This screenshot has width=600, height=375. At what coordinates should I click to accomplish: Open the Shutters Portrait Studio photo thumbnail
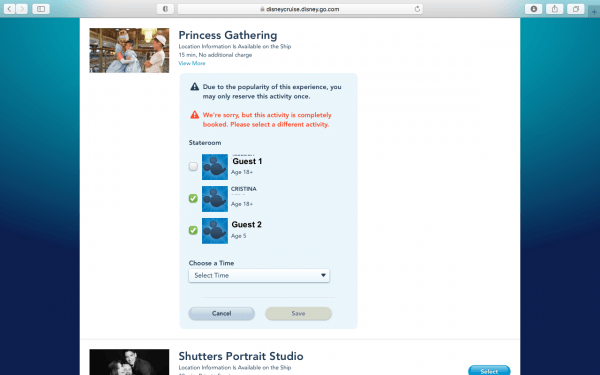point(129,362)
